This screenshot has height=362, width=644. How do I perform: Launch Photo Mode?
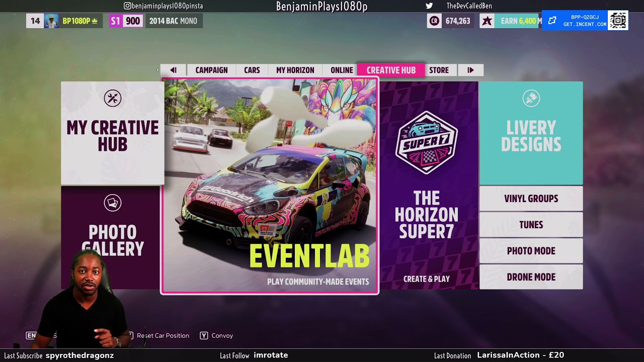531,251
